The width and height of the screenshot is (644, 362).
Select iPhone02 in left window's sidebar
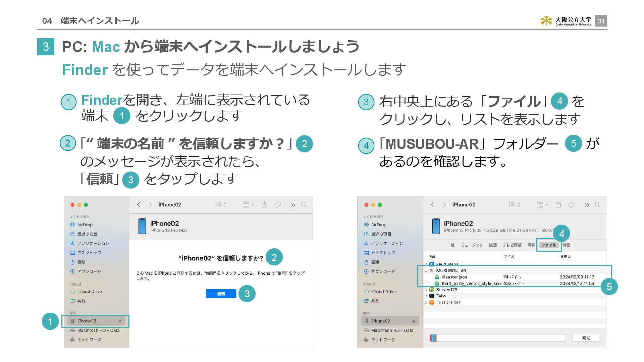click(x=96, y=321)
